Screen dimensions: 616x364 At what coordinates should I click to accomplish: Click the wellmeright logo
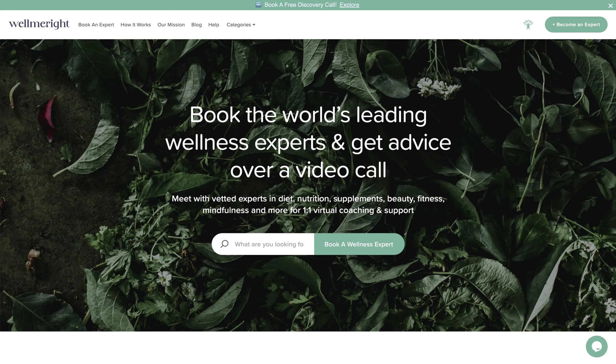[39, 24]
